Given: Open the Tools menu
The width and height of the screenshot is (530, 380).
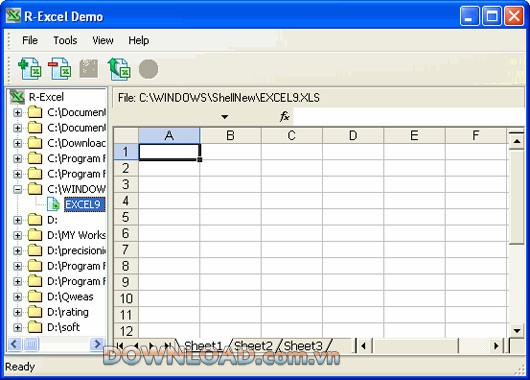Looking at the screenshot, I should click(65, 40).
